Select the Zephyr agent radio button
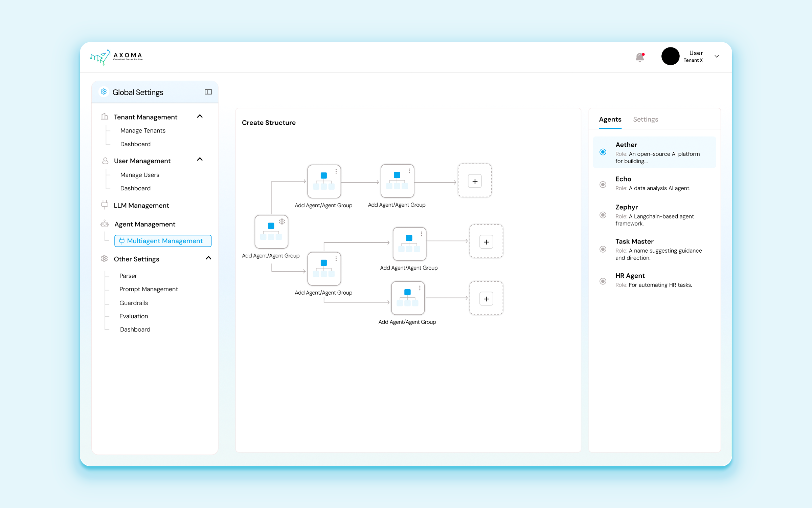This screenshot has width=812, height=508. 603,215
